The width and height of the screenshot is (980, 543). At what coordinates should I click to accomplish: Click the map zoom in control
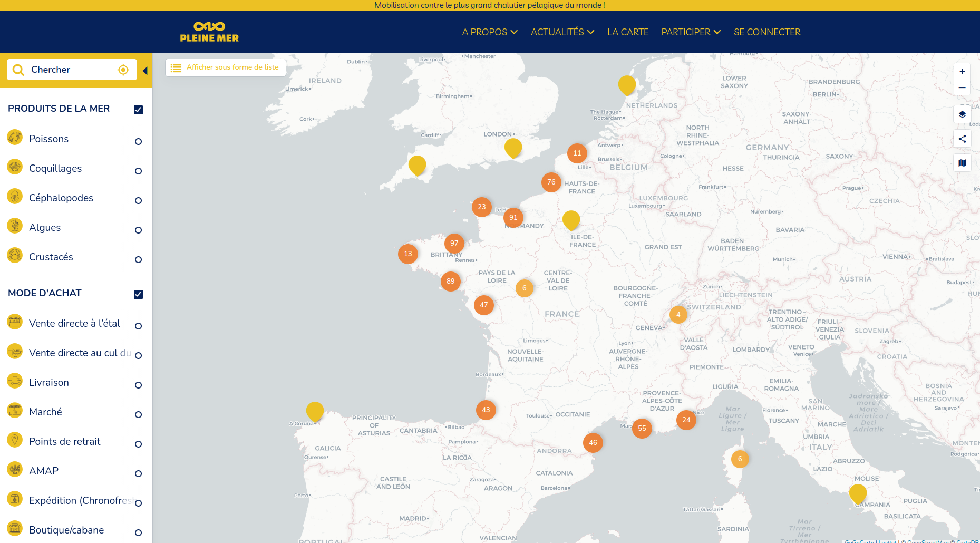click(x=962, y=71)
